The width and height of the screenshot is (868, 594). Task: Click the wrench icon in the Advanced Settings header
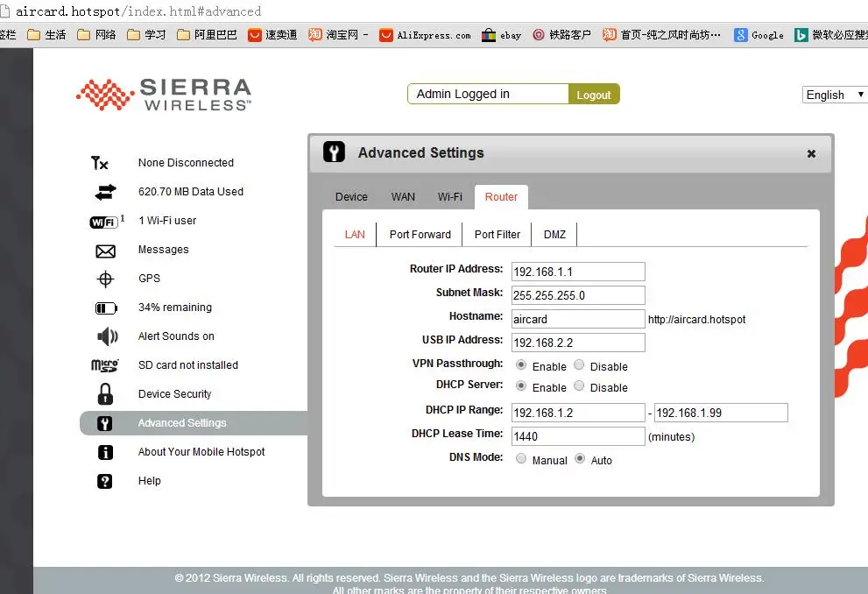[334, 152]
